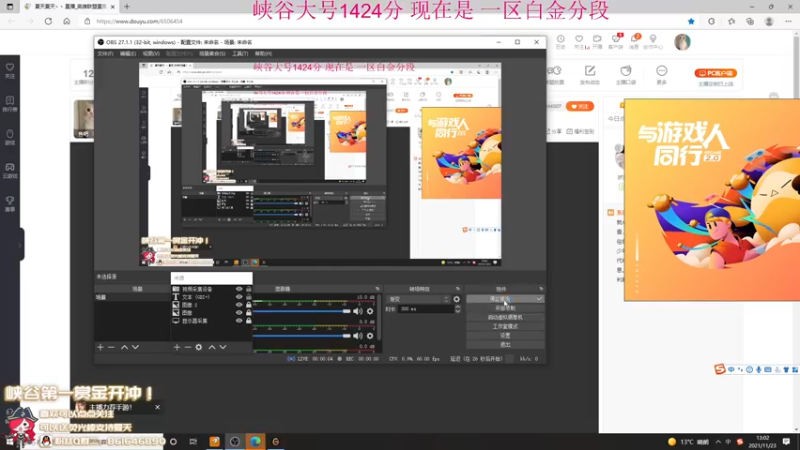Open the OBS 场景集合(S) menu
Image resolution: width=800 pixels, height=450 pixels.
pyautogui.click(x=212, y=54)
